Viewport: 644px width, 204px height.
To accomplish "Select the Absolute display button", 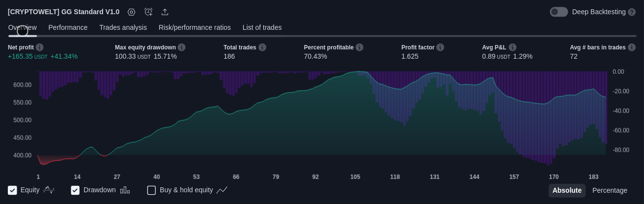I will pyautogui.click(x=567, y=190).
